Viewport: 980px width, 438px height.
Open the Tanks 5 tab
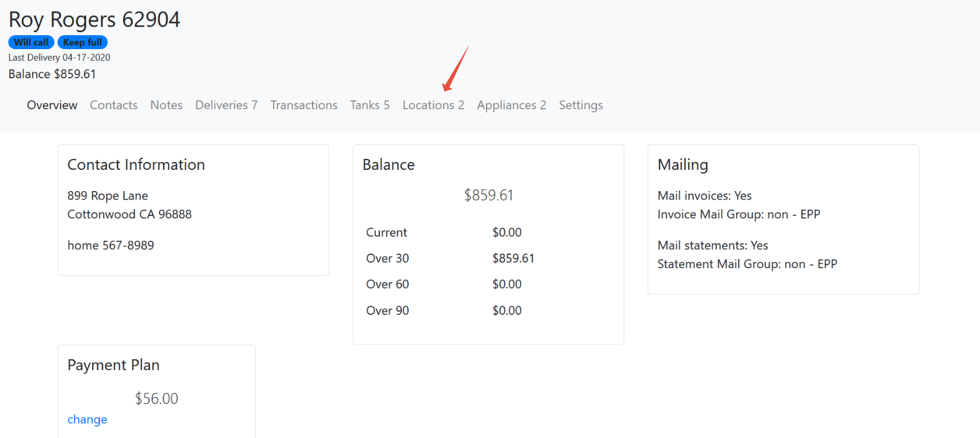(370, 105)
